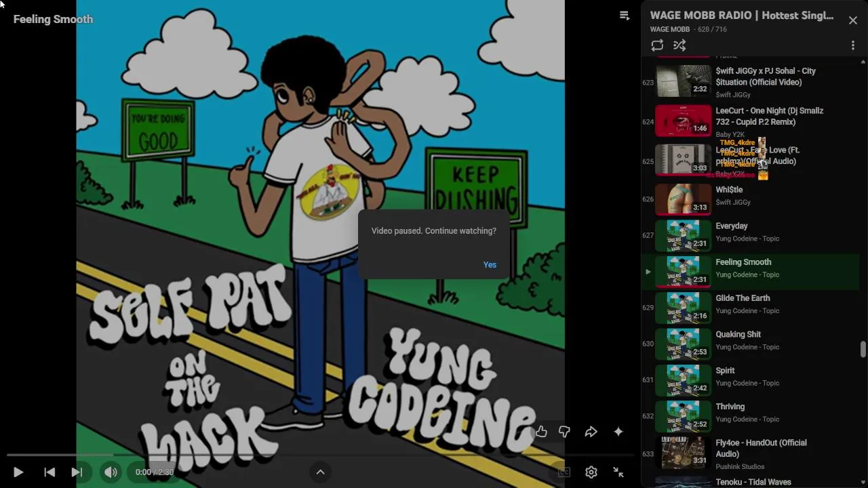Click the Play button

click(18, 472)
